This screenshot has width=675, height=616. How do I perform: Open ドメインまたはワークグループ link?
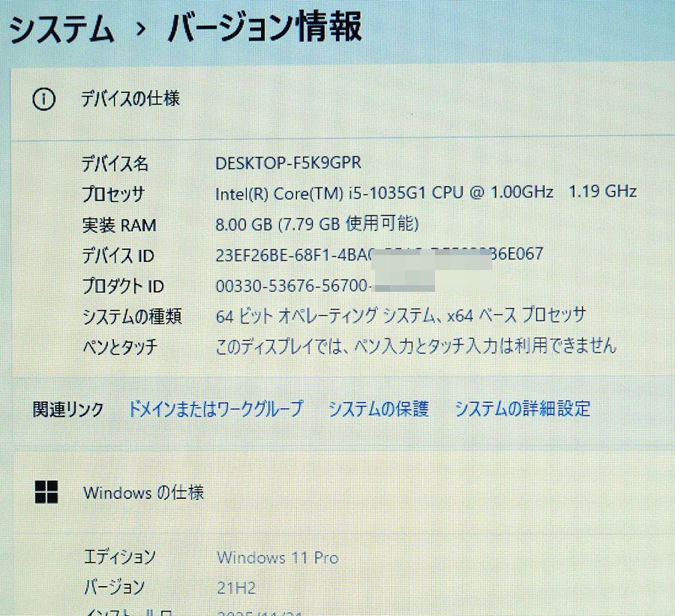click(x=216, y=409)
